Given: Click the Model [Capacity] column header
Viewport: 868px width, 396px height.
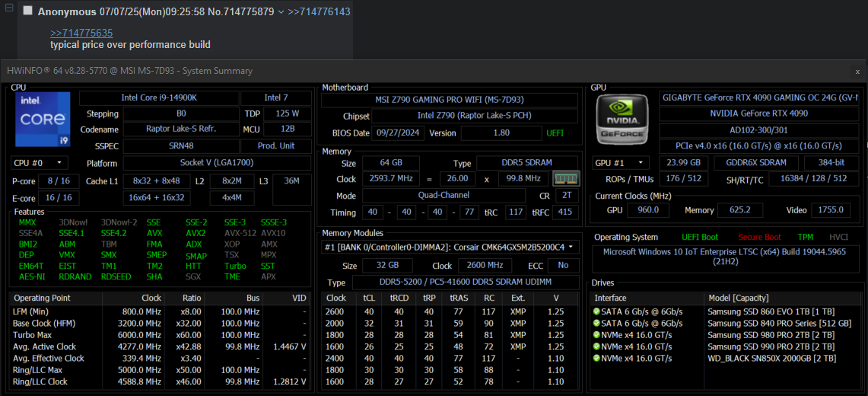Looking at the screenshot, I should coord(781,298).
